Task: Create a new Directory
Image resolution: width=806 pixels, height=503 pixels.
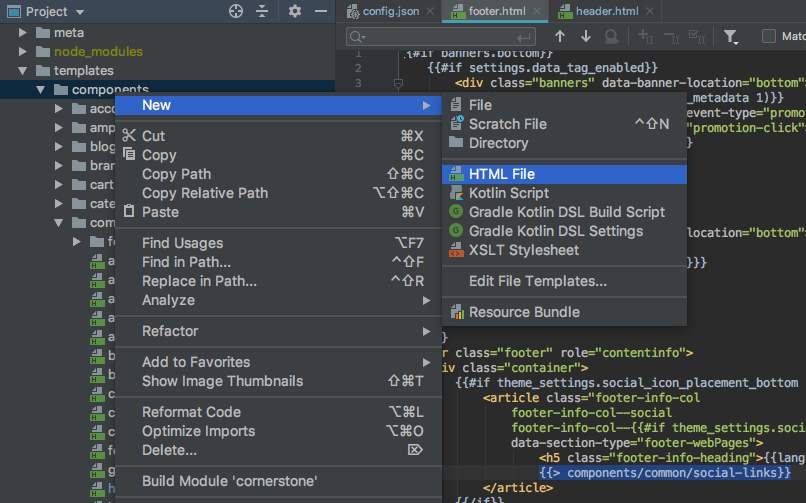Action: [564, 143]
